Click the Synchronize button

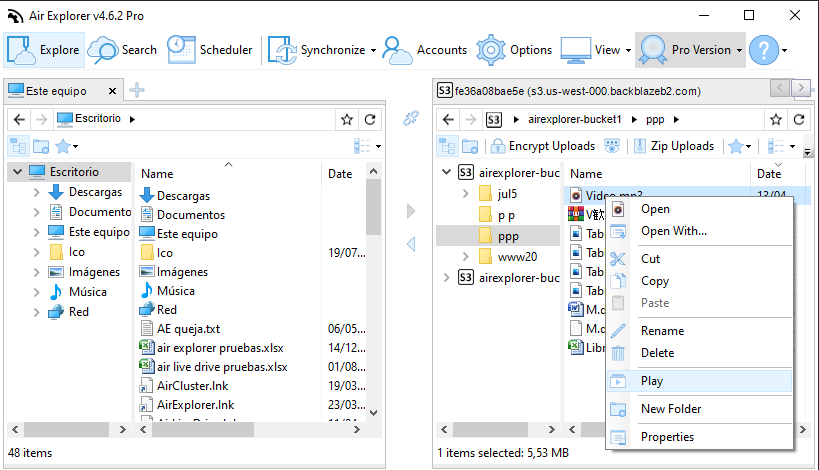coord(317,50)
